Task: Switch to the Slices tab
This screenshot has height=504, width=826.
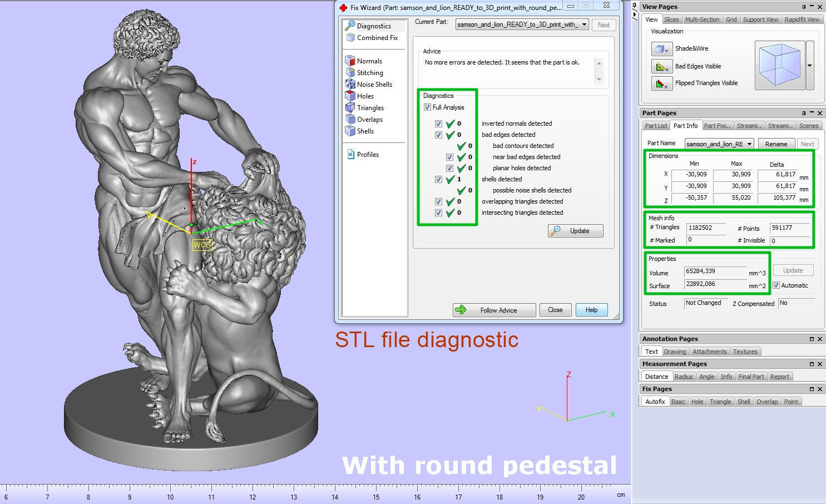Action: (x=671, y=19)
